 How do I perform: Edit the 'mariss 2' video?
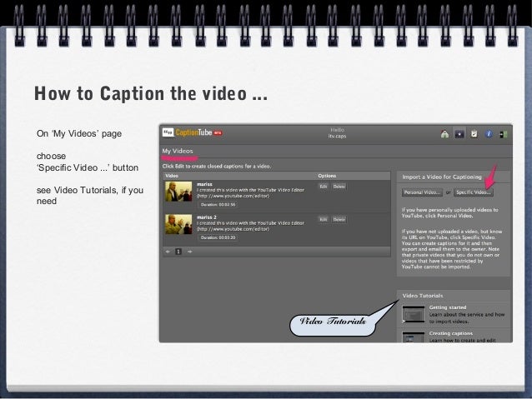point(324,219)
